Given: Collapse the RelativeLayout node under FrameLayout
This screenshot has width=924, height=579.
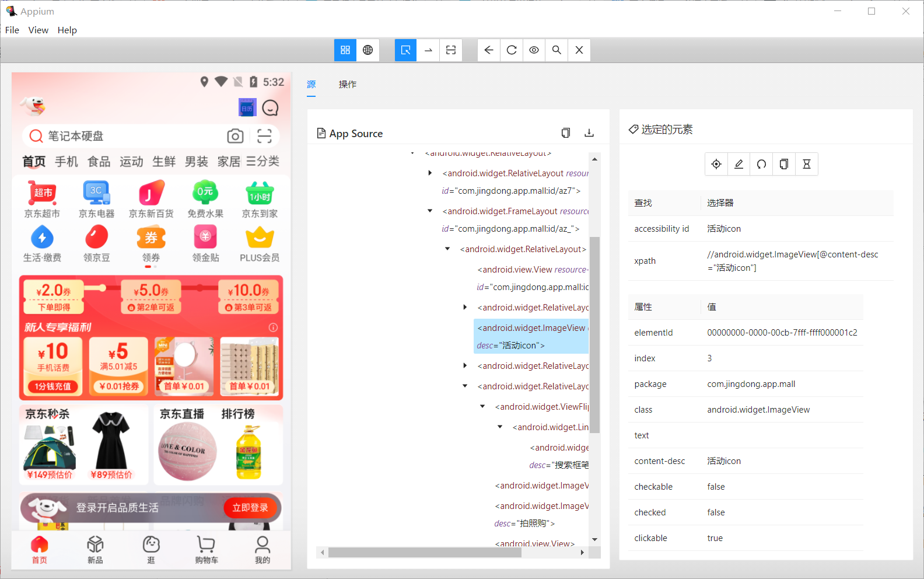Looking at the screenshot, I should [447, 249].
